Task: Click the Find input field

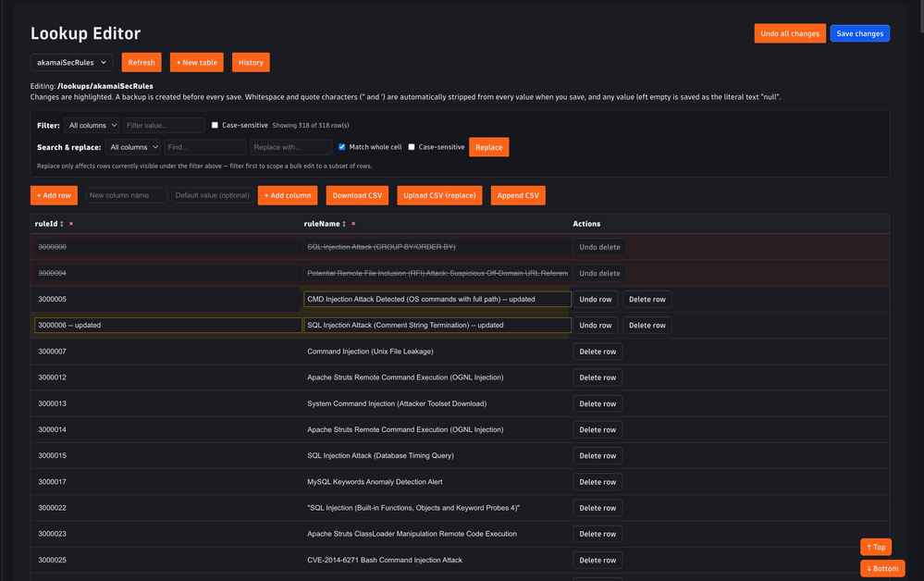Action: click(205, 147)
